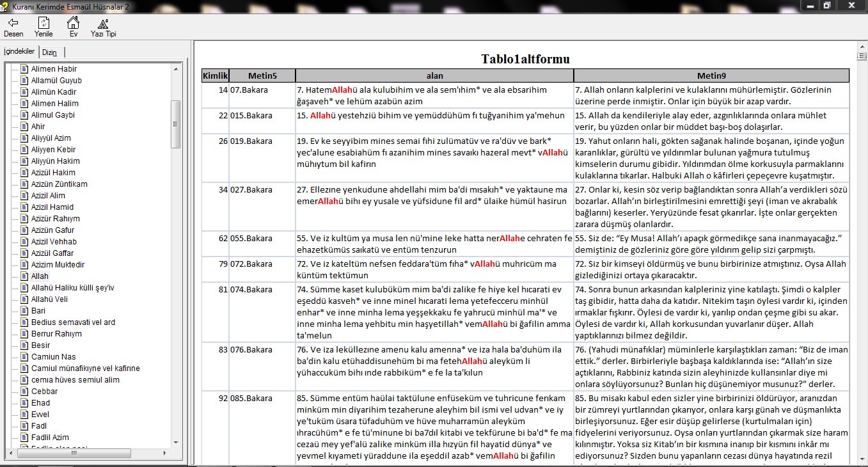Click page icon next to Alimen Habir
868x467 pixels.
tap(24, 69)
